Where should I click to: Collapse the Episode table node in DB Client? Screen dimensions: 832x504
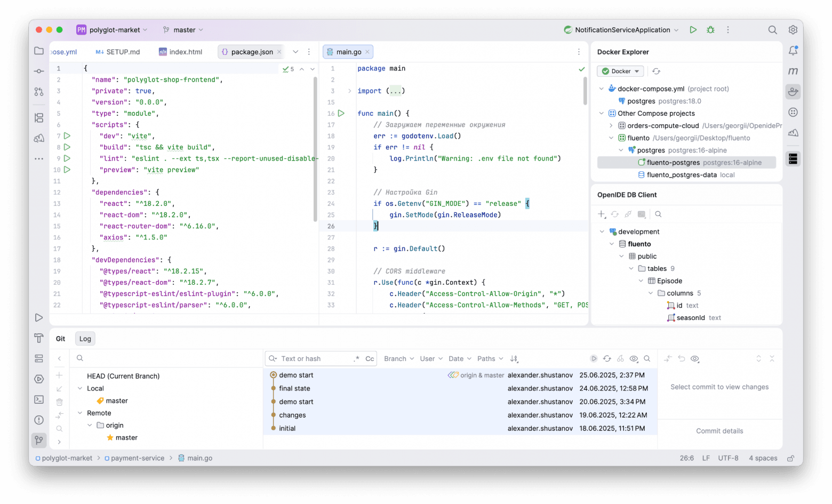[x=641, y=281]
